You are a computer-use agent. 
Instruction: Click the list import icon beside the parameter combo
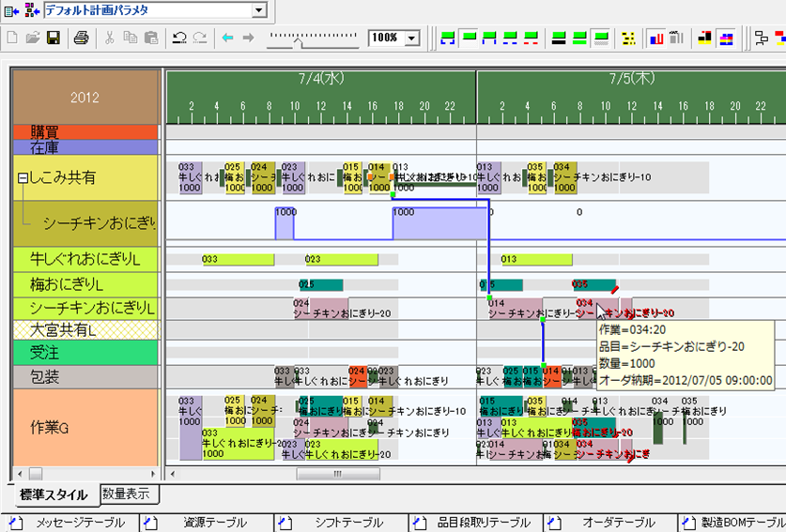[11, 10]
